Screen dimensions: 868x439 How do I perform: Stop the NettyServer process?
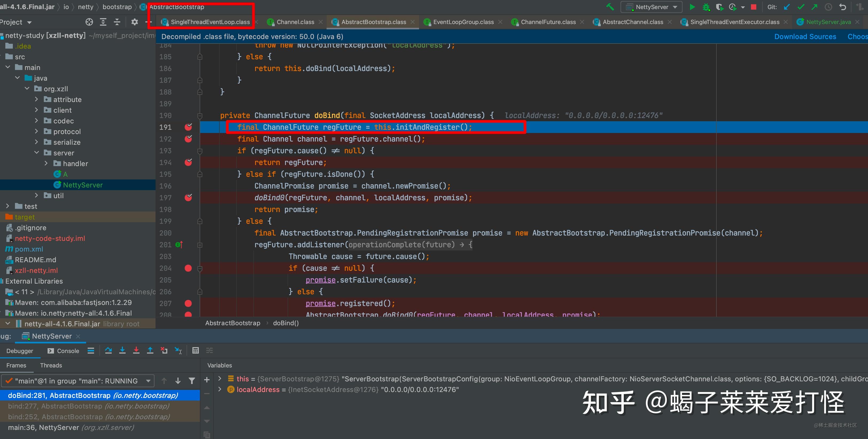coord(754,7)
